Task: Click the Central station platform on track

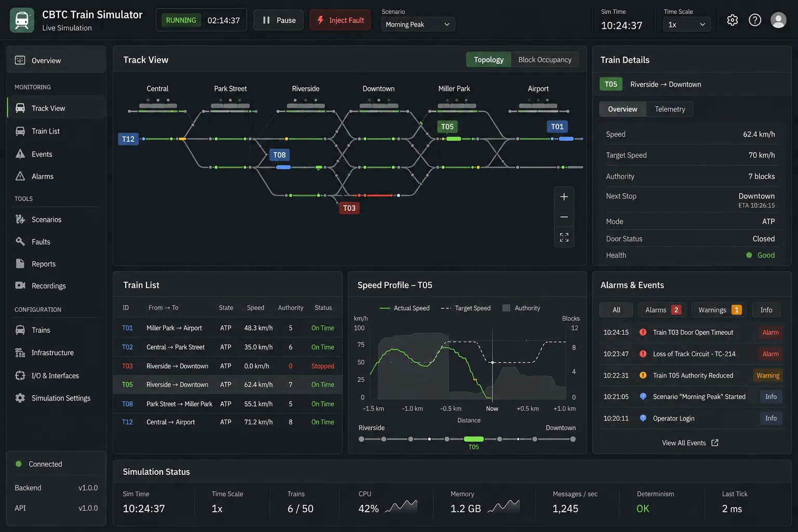Action: pyautogui.click(x=157, y=105)
